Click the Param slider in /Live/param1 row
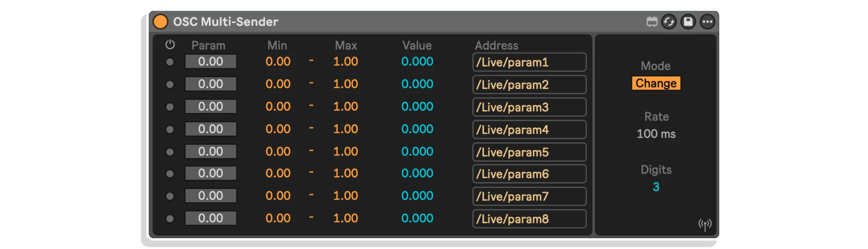The width and height of the screenshot is (868, 249). (x=211, y=61)
